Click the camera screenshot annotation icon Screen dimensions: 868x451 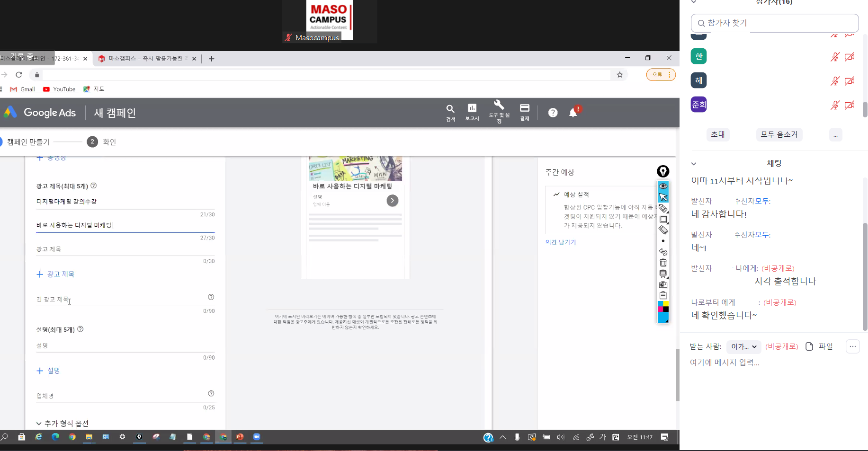pyautogui.click(x=663, y=284)
